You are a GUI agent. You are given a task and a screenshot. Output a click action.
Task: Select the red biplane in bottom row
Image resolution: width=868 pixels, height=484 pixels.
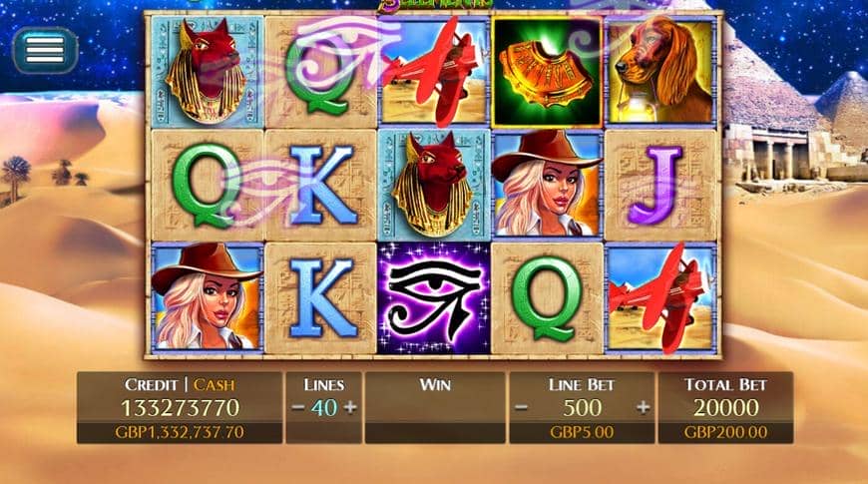[x=660, y=298]
